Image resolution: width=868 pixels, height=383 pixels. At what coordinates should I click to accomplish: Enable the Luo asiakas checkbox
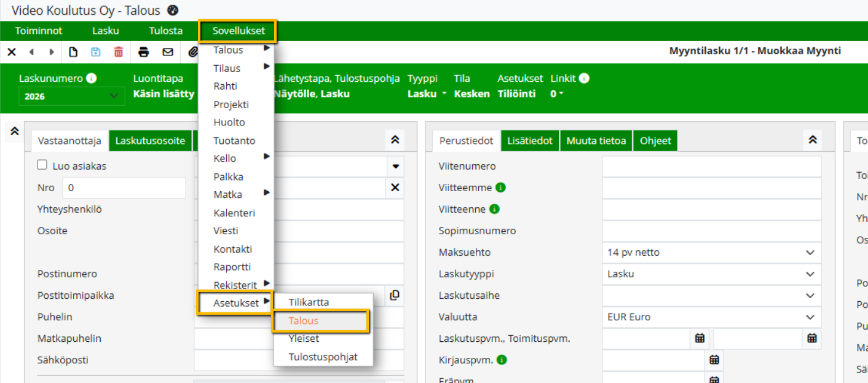[42, 165]
